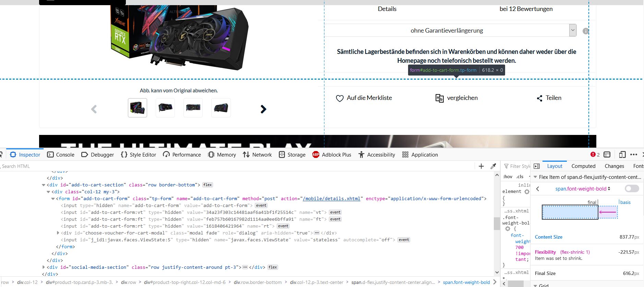Screen dimensions: 644x287
Task: Open the Adblock Plus devtools panel
Action: (x=332, y=154)
